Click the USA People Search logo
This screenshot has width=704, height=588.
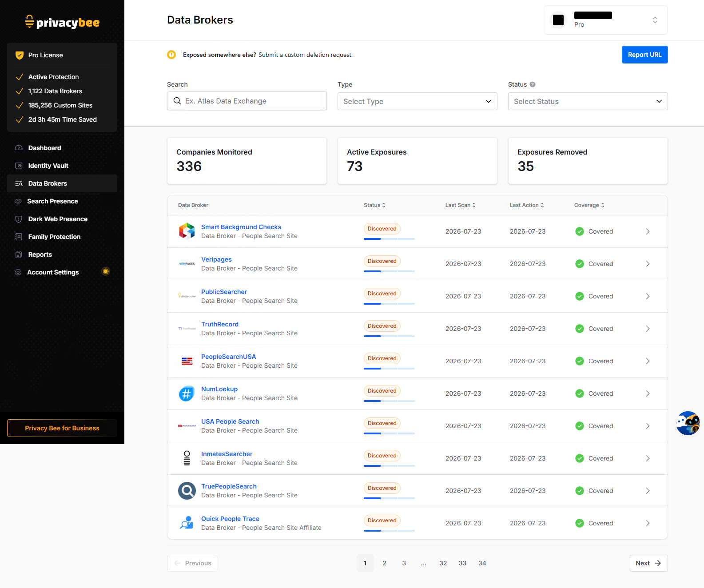pos(187,425)
